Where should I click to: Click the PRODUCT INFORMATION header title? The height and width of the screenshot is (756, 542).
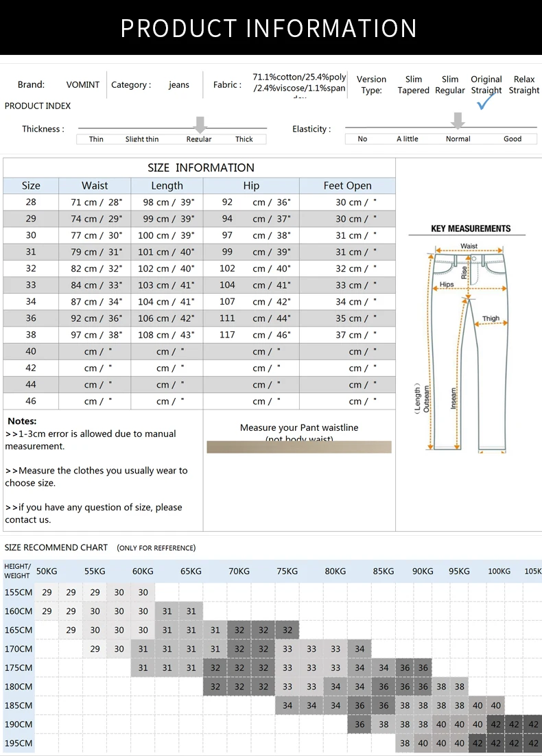[x=268, y=28]
